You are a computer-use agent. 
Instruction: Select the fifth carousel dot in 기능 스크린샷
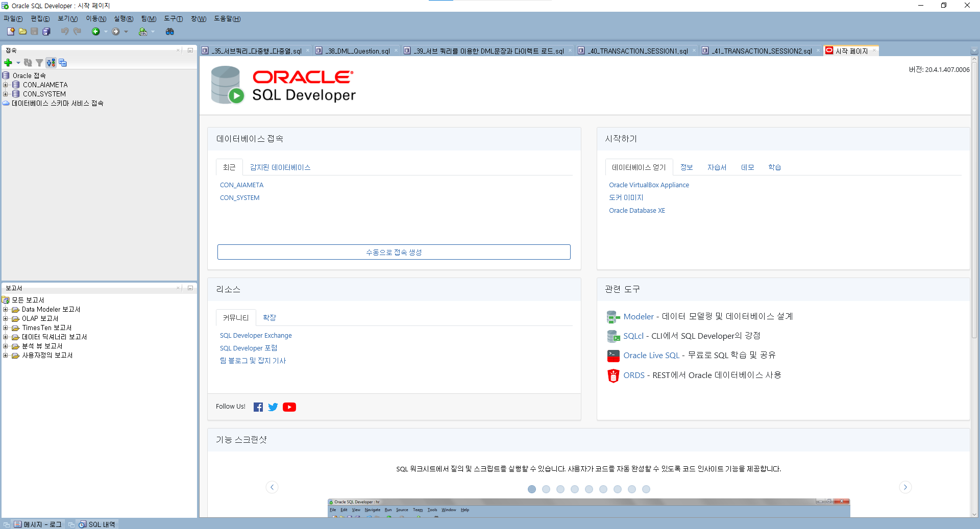tap(589, 489)
